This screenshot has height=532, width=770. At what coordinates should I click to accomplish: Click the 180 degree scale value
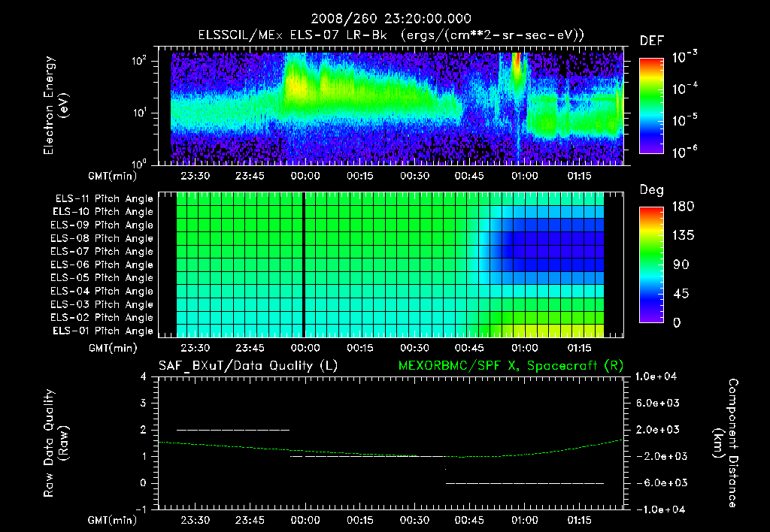tap(683, 206)
